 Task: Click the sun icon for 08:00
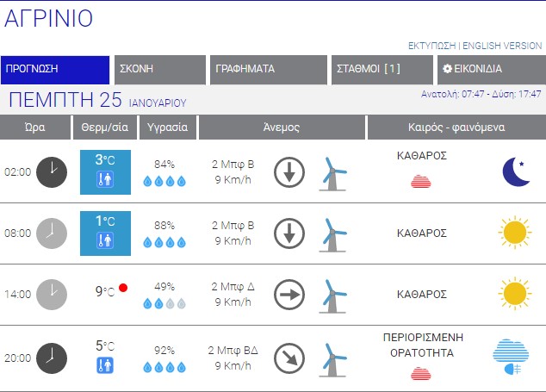[515, 233]
